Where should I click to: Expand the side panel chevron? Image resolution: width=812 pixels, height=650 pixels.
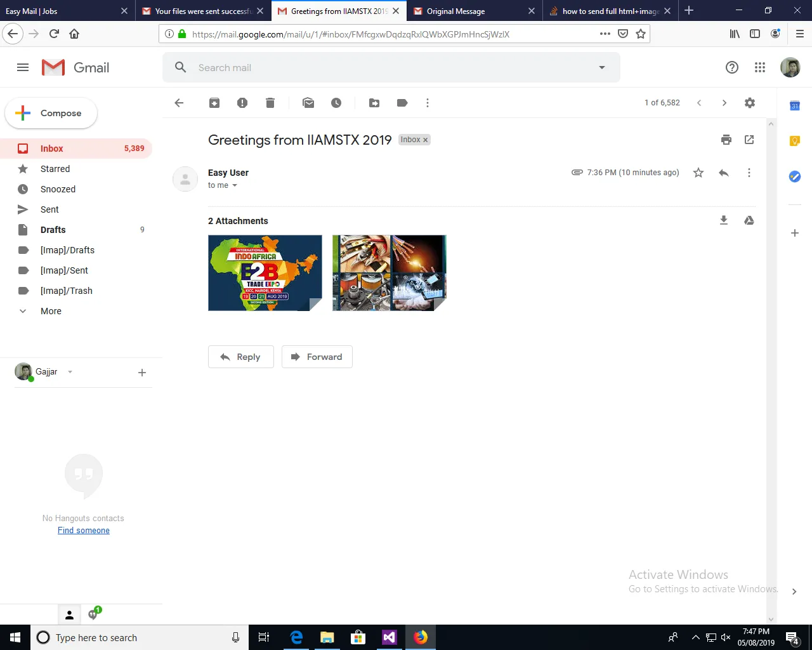pyautogui.click(x=794, y=592)
